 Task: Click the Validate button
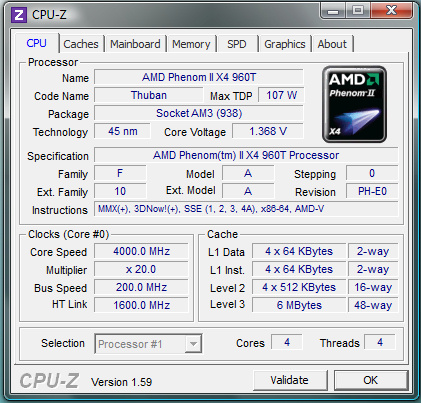289,380
